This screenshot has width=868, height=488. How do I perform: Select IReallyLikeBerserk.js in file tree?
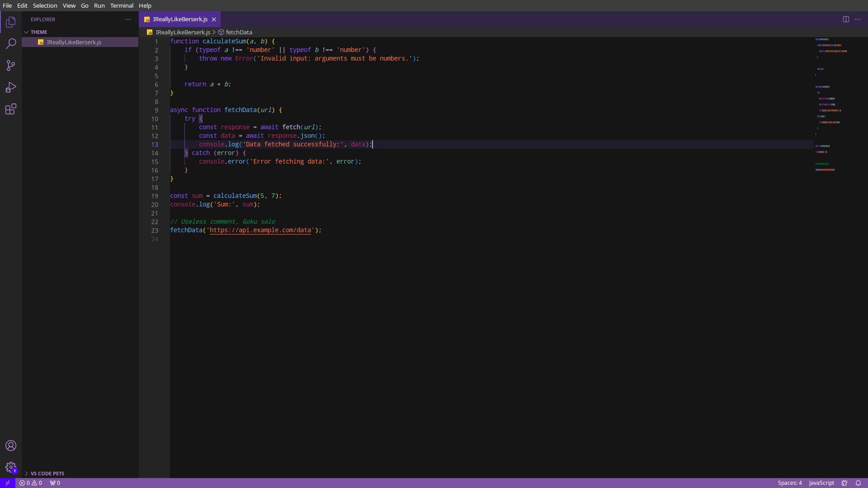(x=74, y=42)
